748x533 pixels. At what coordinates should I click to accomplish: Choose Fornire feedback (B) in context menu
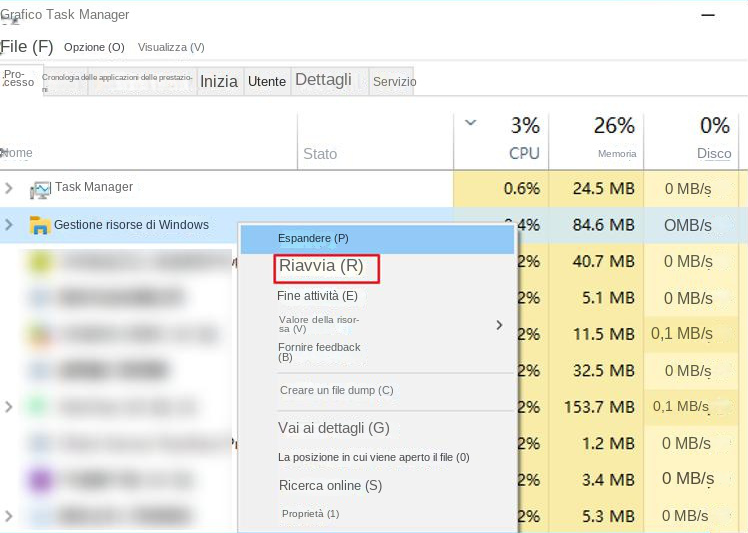319,352
